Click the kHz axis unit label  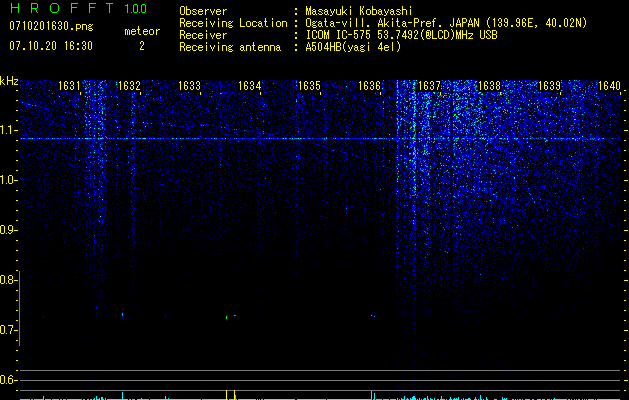tap(9, 81)
